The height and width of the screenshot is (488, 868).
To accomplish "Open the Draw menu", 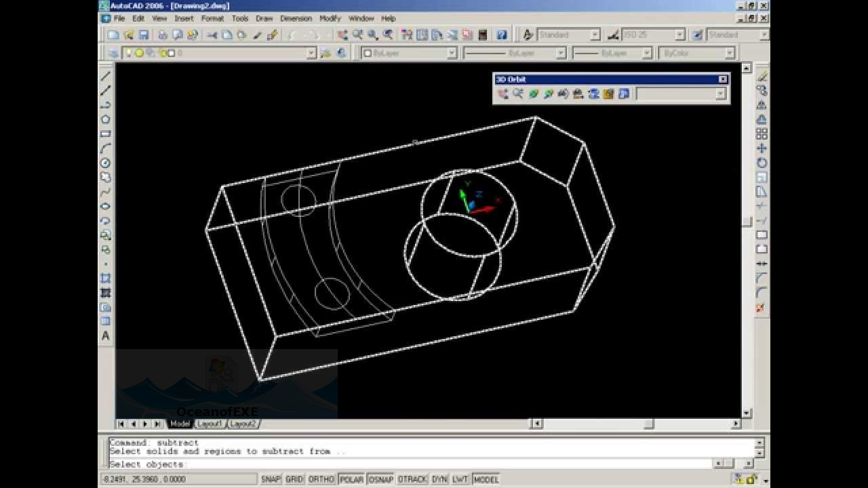I will (x=264, y=18).
